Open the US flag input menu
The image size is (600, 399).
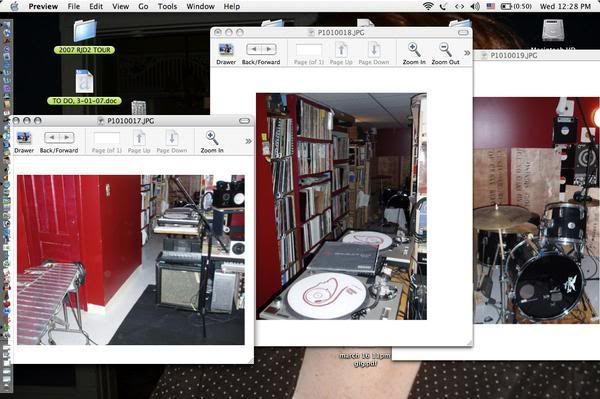(491, 6)
